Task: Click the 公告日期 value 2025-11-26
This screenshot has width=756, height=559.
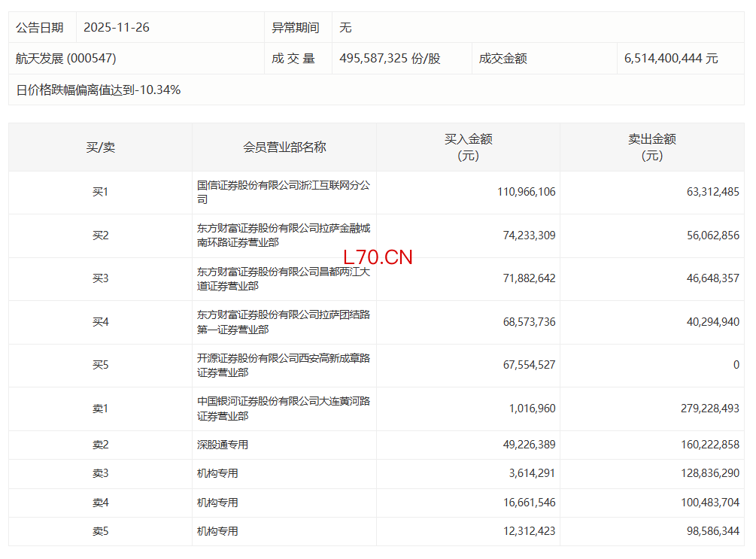Action: [117, 28]
